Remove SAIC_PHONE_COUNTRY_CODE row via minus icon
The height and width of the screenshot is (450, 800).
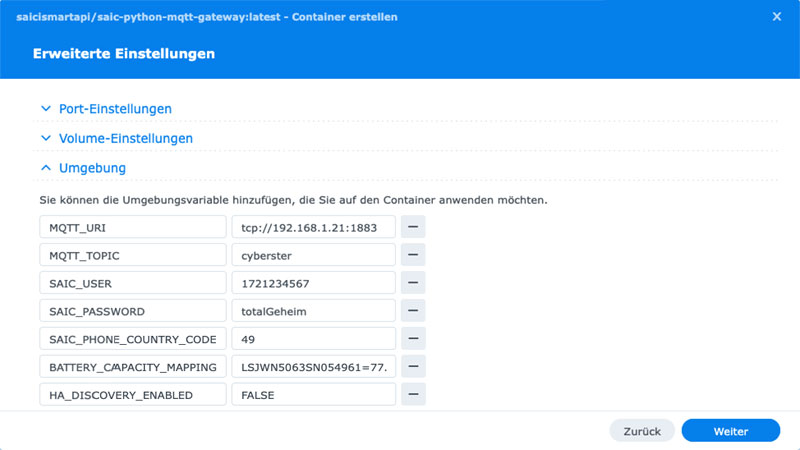[413, 339]
